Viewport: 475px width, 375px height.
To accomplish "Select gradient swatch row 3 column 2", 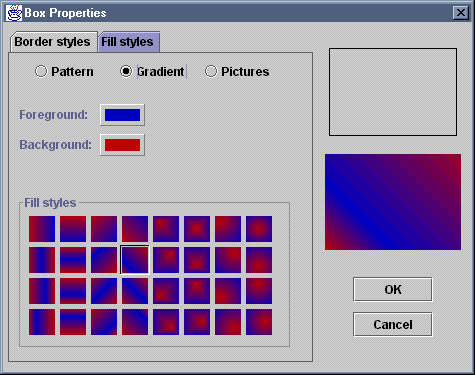I will (73, 291).
